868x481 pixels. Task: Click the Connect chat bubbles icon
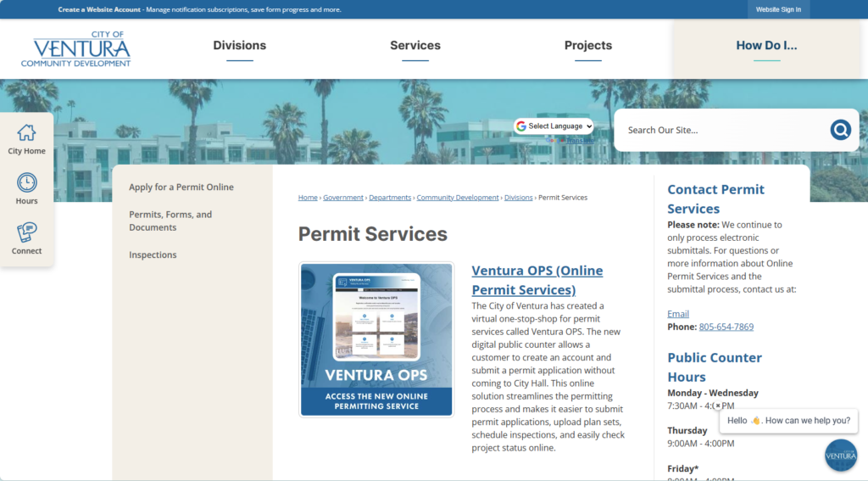coord(26,232)
